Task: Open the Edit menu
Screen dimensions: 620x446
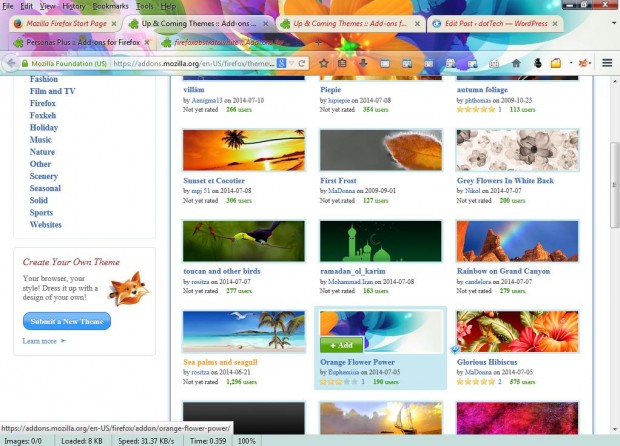Action: 26,6
